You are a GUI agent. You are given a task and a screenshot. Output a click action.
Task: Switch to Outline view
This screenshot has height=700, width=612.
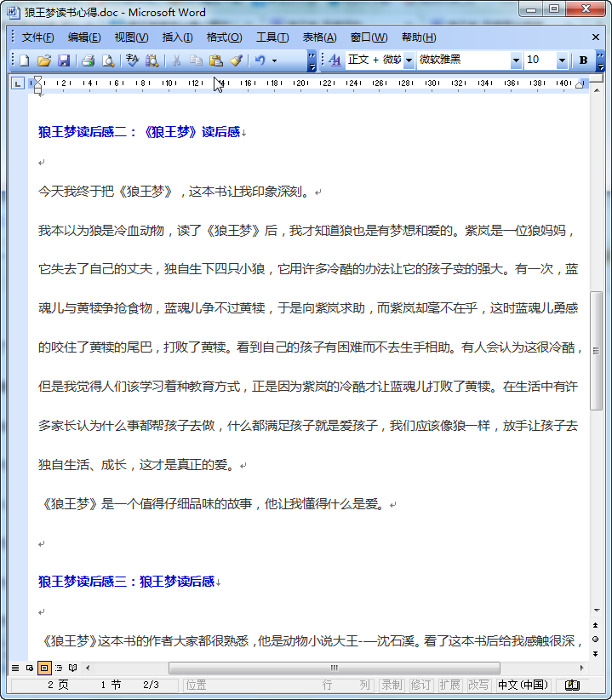pos(59,668)
